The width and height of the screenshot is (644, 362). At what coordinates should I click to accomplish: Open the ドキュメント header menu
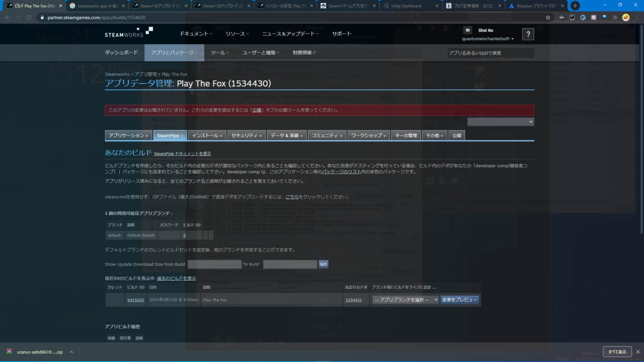pyautogui.click(x=196, y=34)
